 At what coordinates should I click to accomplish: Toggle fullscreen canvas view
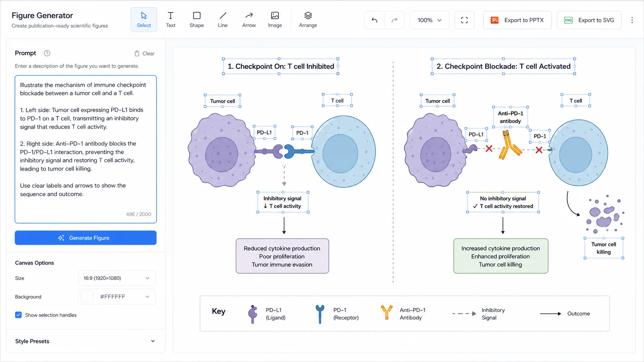464,20
